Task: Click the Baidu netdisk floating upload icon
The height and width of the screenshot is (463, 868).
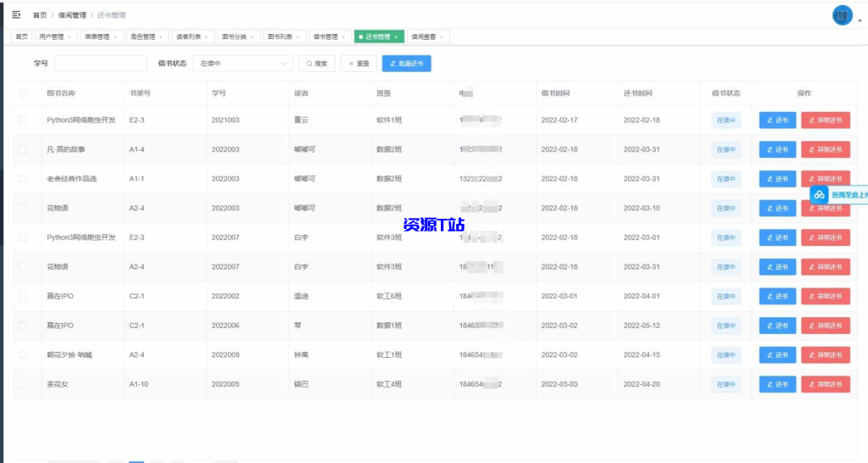Action: [x=820, y=194]
